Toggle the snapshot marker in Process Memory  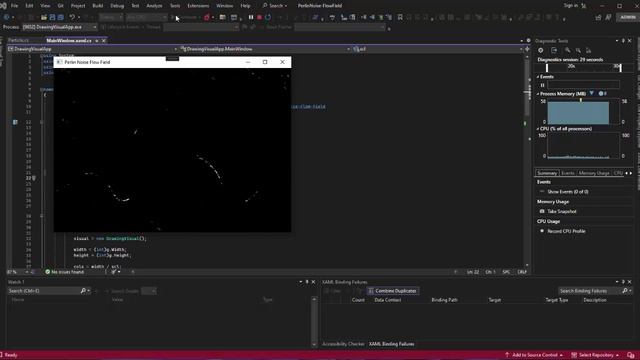(x=601, y=93)
